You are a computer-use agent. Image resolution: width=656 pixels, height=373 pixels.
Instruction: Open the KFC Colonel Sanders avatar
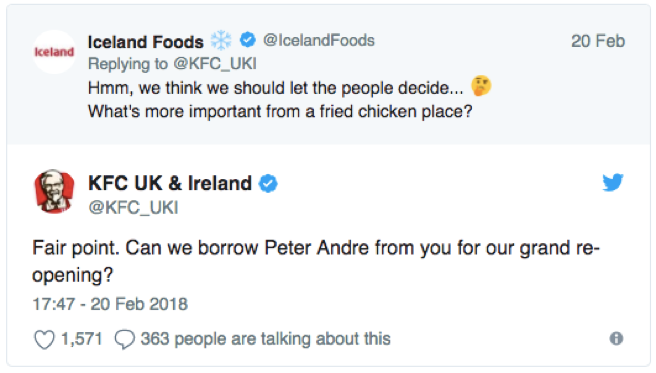(x=54, y=191)
